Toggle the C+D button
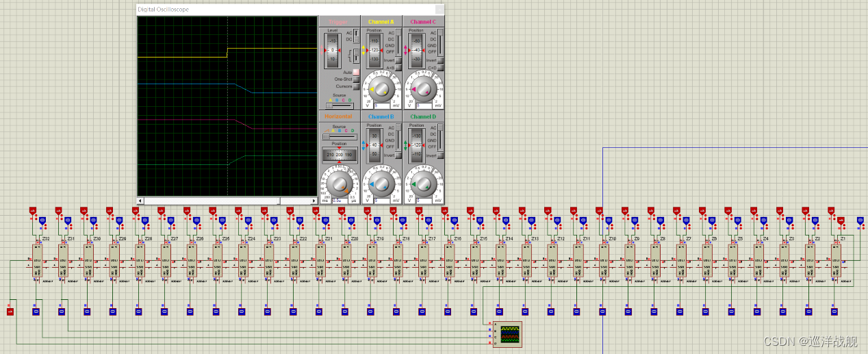Viewport: 868px width, 354px height. pyautogui.click(x=440, y=67)
